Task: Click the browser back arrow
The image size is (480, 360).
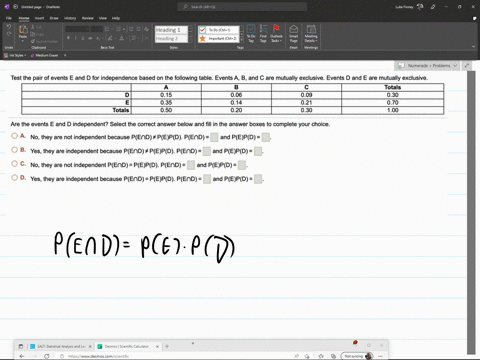Action: [x=22, y=356]
